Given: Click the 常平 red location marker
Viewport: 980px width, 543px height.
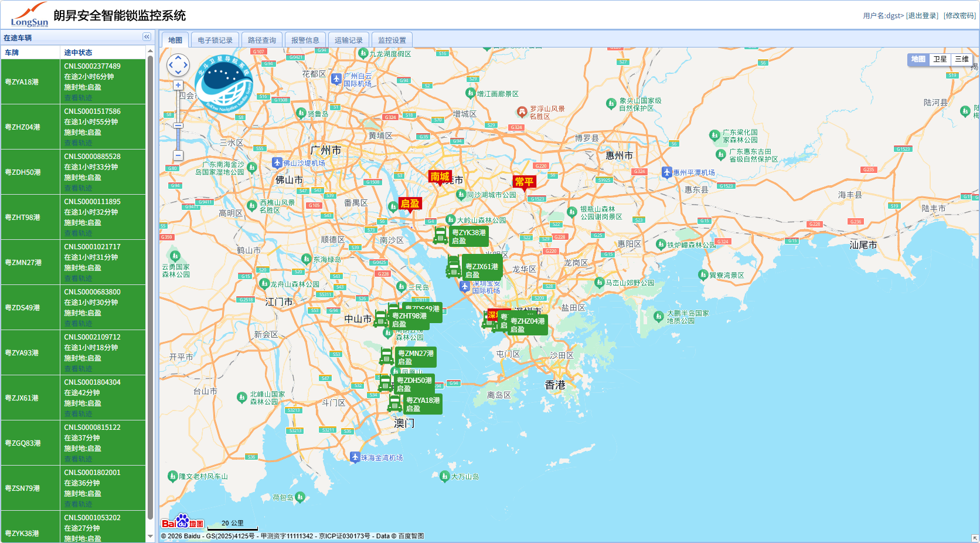Looking at the screenshot, I should (x=524, y=182).
